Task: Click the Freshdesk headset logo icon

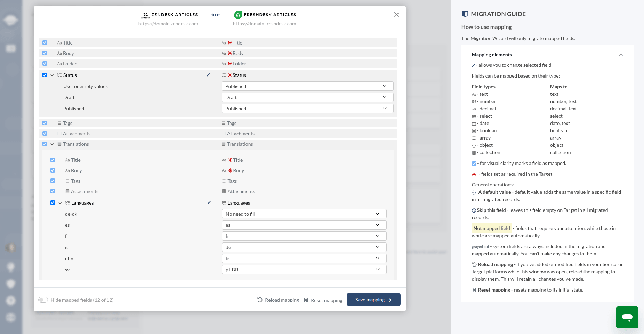Action: [238, 15]
